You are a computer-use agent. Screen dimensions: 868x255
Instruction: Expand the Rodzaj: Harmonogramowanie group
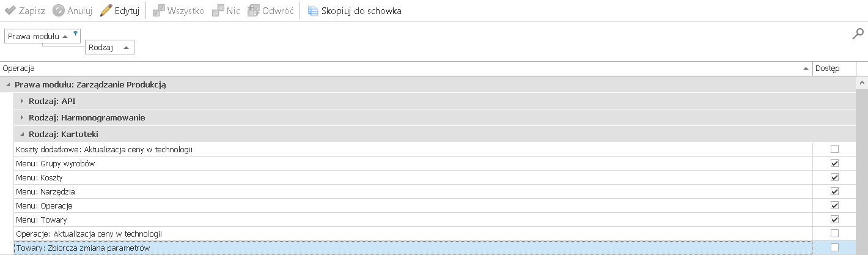coord(23,117)
